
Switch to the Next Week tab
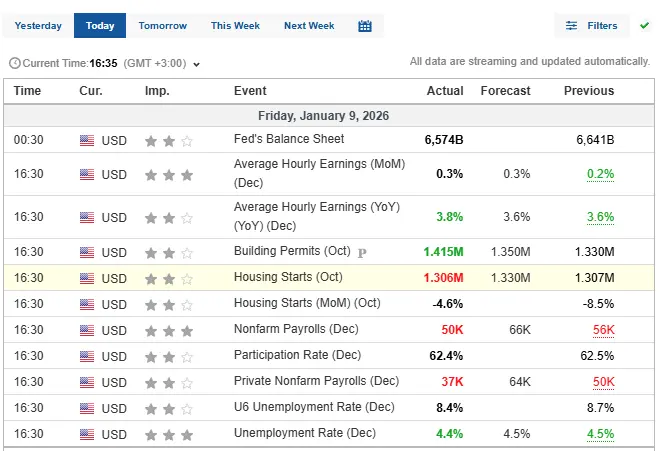(309, 26)
